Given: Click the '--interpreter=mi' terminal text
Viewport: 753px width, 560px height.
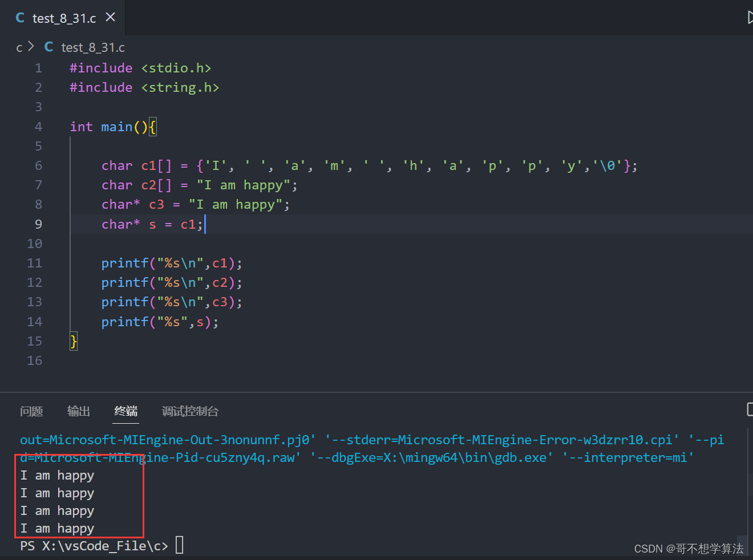Looking at the screenshot, I should (x=628, y=457).
